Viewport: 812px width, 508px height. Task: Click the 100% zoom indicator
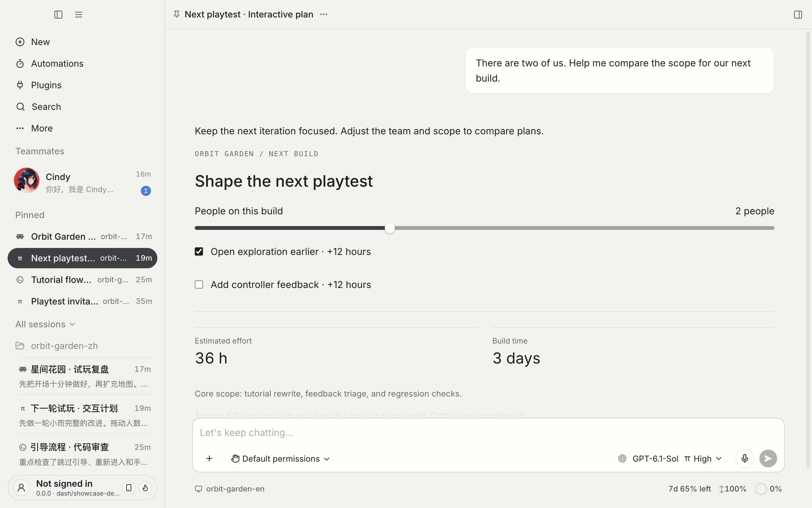(732, 489)
